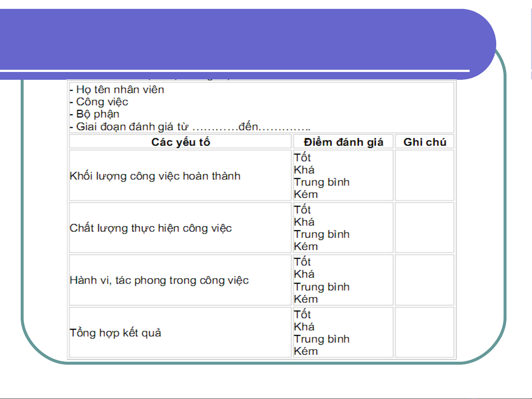
Task: Pick 'Trung bình' in Khối lượng công việc row
Action: pyautogui.click(x=322, y=182)
